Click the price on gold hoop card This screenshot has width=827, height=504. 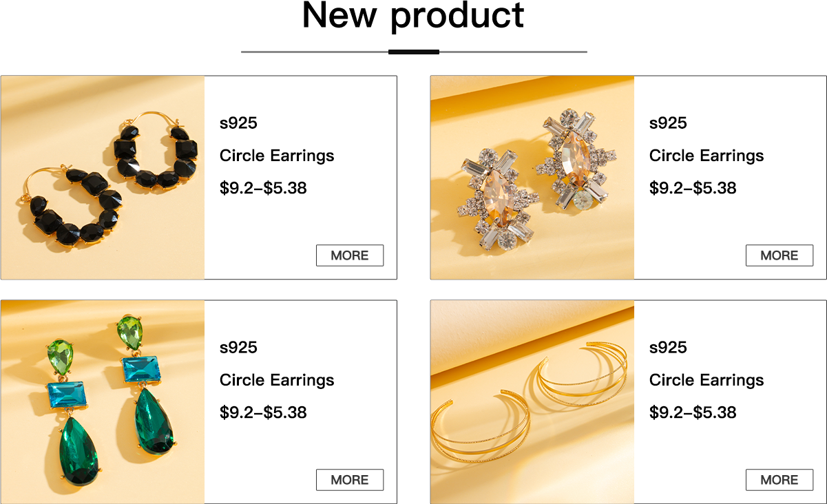click(x=693, y=412)
